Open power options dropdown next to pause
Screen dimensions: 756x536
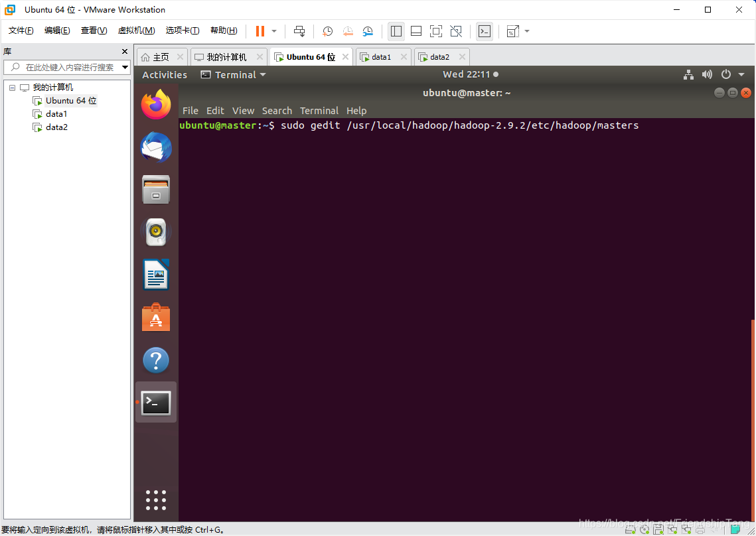tap(274, 31)
